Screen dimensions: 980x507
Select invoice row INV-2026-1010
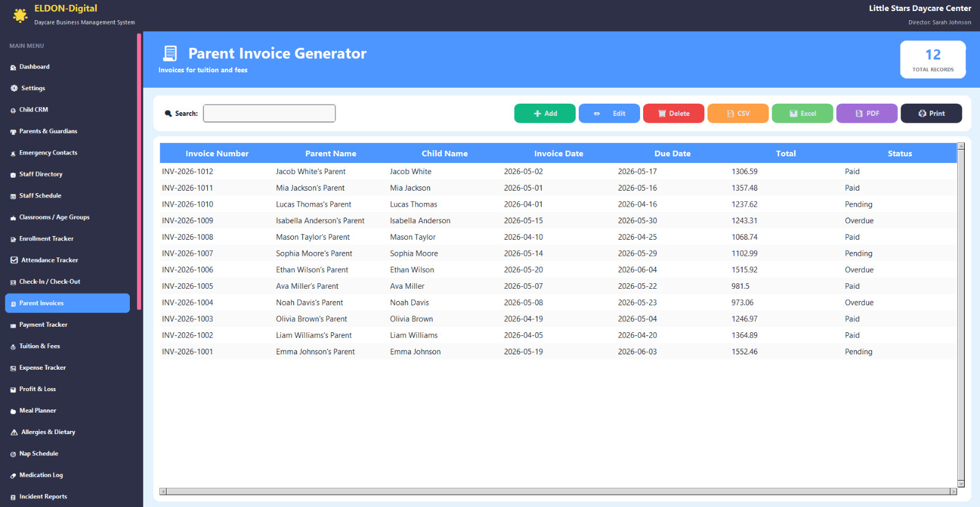(558, 204)
